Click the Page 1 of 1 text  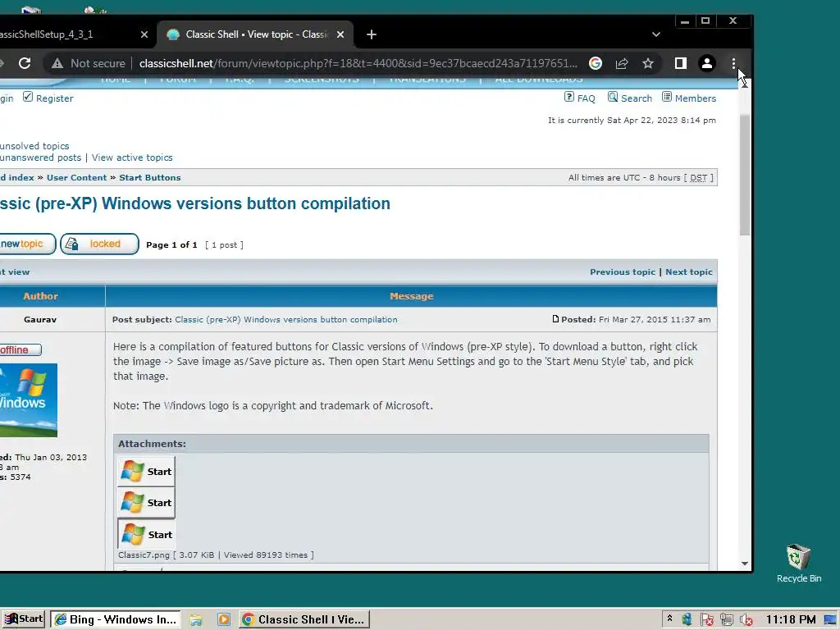(x=171, y=244)
